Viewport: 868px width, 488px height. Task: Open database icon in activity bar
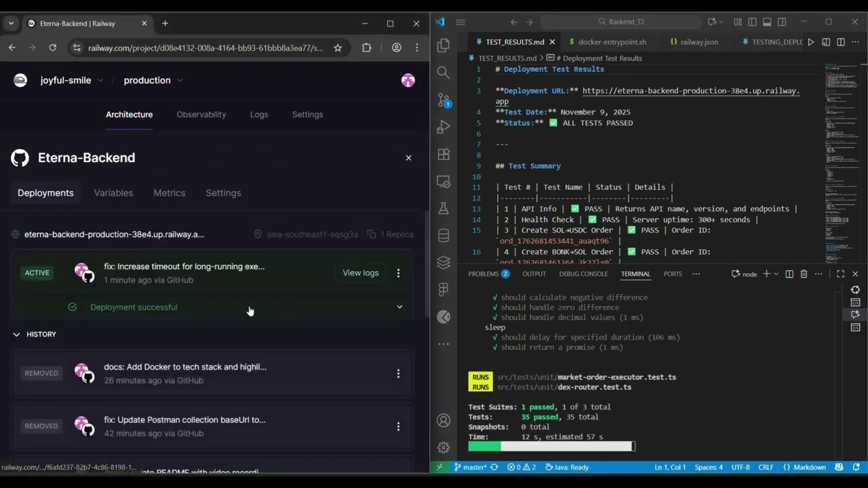(443, 236)
